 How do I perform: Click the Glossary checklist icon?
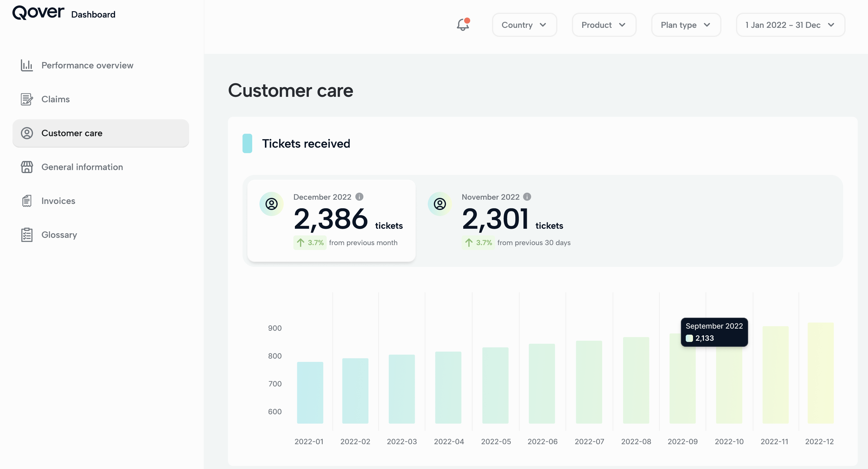click(x=27, y=235)
